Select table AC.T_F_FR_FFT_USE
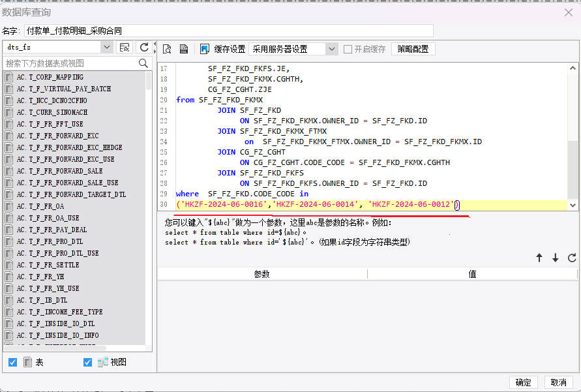 (50, 124)
